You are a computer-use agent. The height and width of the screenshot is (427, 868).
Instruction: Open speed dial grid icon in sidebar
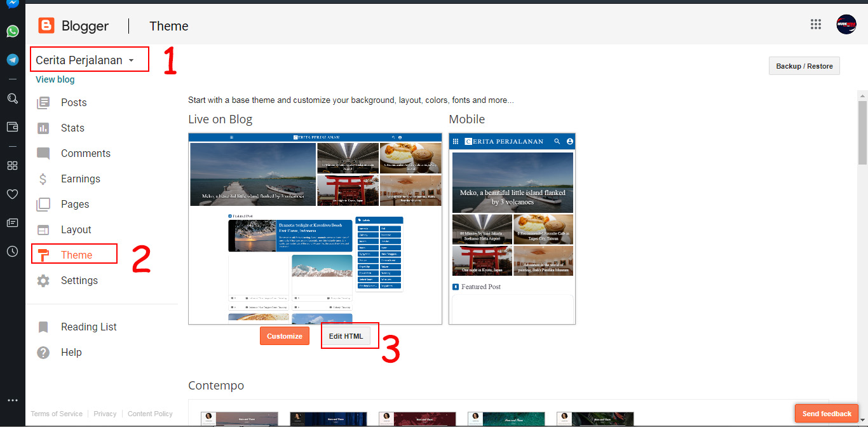pyautogui.click(x=12, y=165)
